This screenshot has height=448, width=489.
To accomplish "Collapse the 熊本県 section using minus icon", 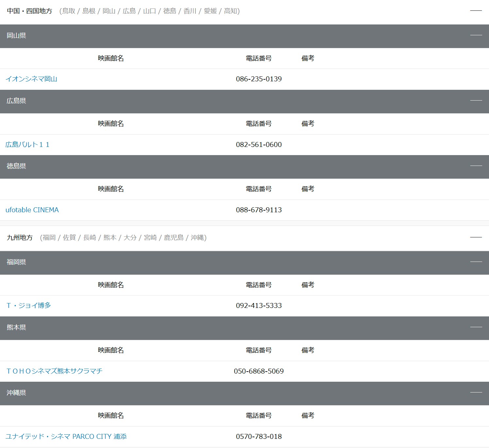I will point(476,327).
